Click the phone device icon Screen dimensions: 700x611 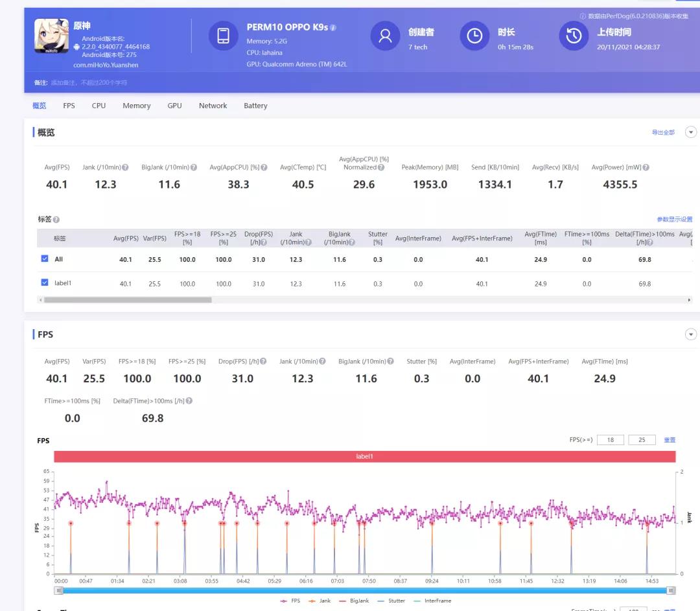pyautogui.click(x=223, y=36)
